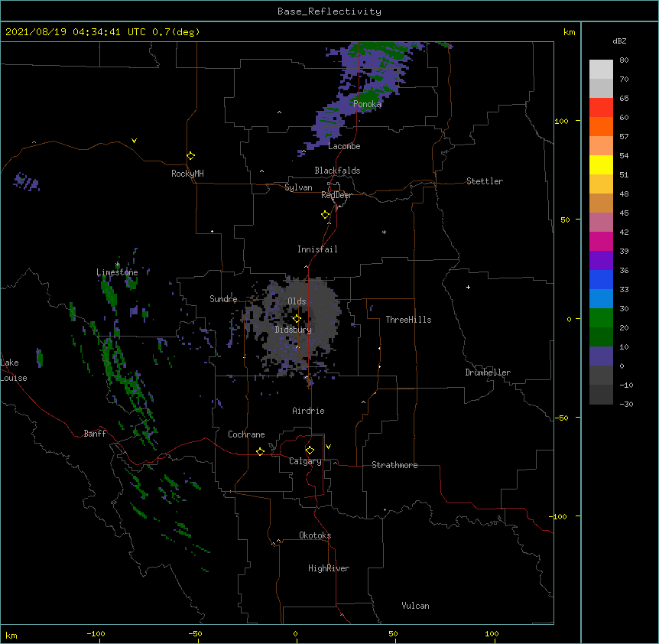Click the HighRiver label
The width and height of the screenshot is (659, 644).
(329, 568)
